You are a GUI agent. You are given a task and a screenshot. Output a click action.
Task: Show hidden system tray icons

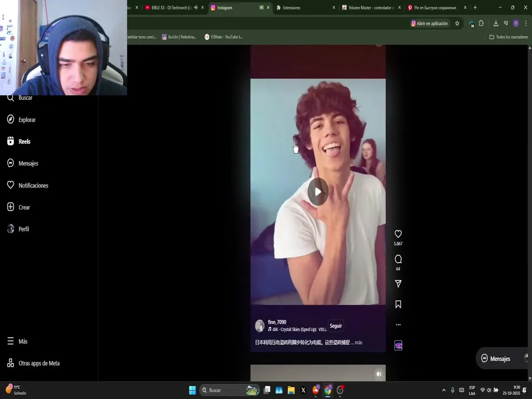(444, 390)
